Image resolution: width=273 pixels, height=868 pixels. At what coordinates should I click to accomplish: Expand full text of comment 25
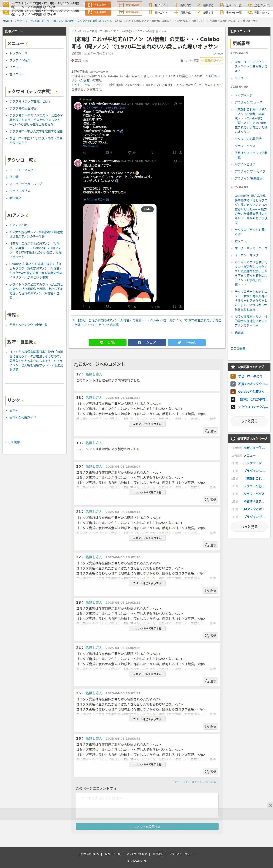click(x=147, y=719)
